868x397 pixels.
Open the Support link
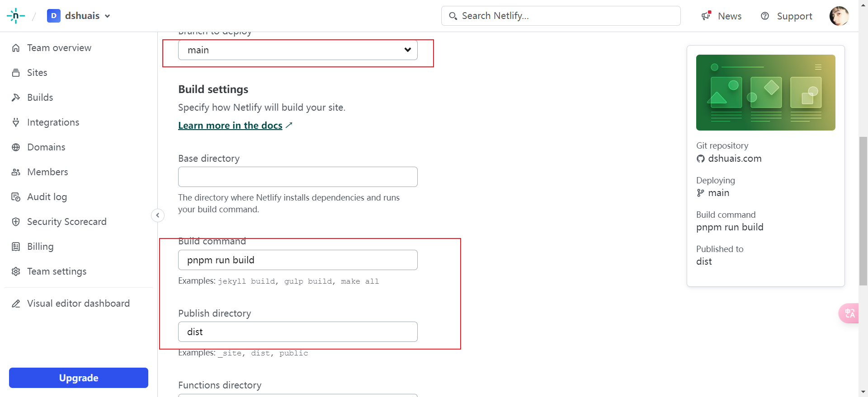click(x=794, y=16)
